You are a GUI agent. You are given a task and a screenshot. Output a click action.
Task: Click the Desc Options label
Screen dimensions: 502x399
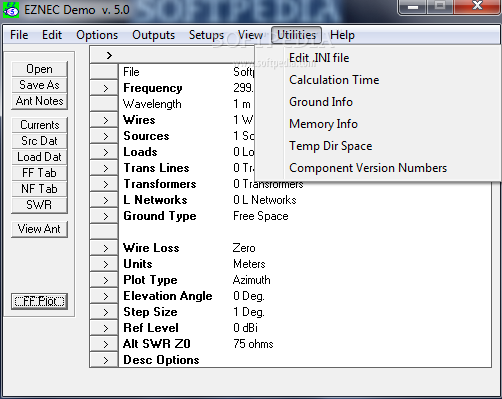[161, 360]
